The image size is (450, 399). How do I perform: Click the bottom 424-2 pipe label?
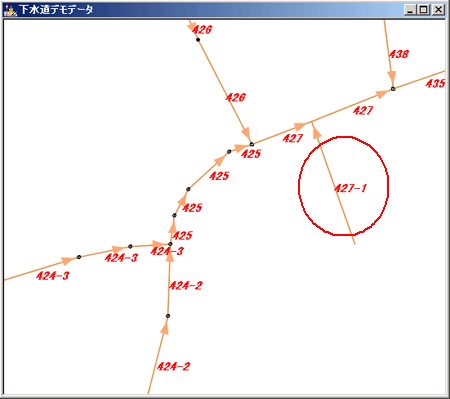[x=173, y=367]
